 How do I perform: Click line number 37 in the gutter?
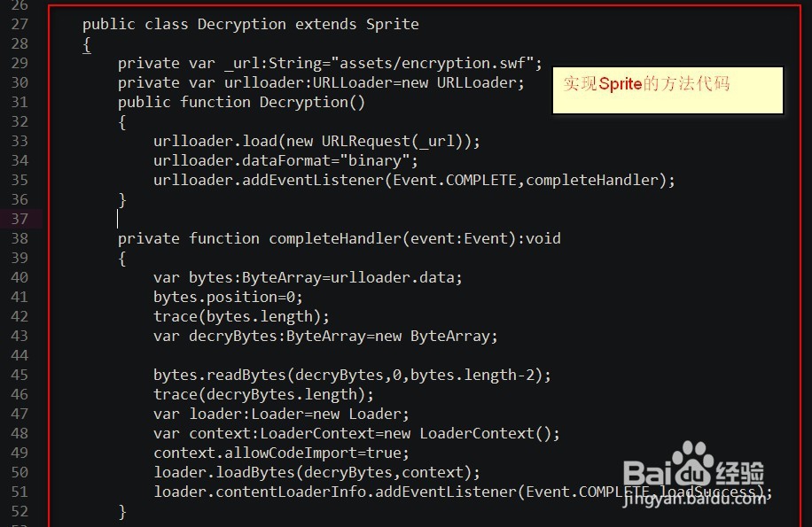(20, 219)
